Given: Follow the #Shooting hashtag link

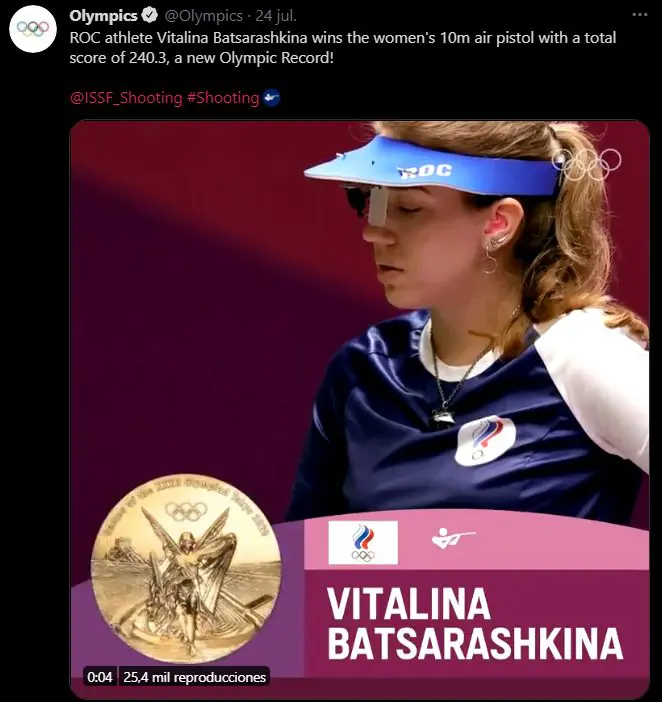Looking at the screenshot, I should [x=223, y=98].
